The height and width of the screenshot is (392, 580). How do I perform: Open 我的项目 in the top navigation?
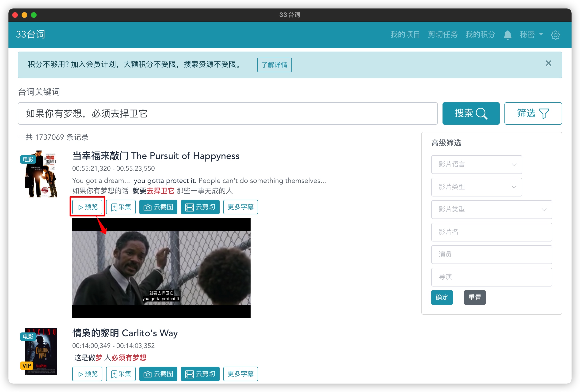coord(405,34)
